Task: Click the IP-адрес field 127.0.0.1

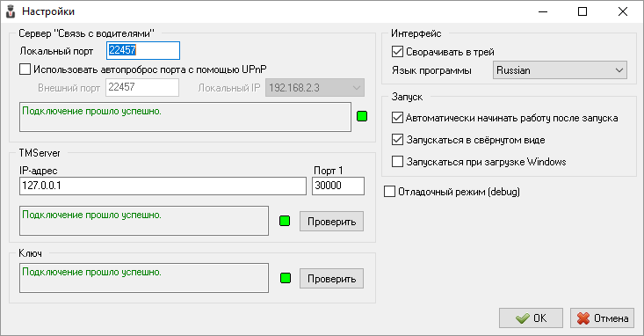Action: pos(163,186)
